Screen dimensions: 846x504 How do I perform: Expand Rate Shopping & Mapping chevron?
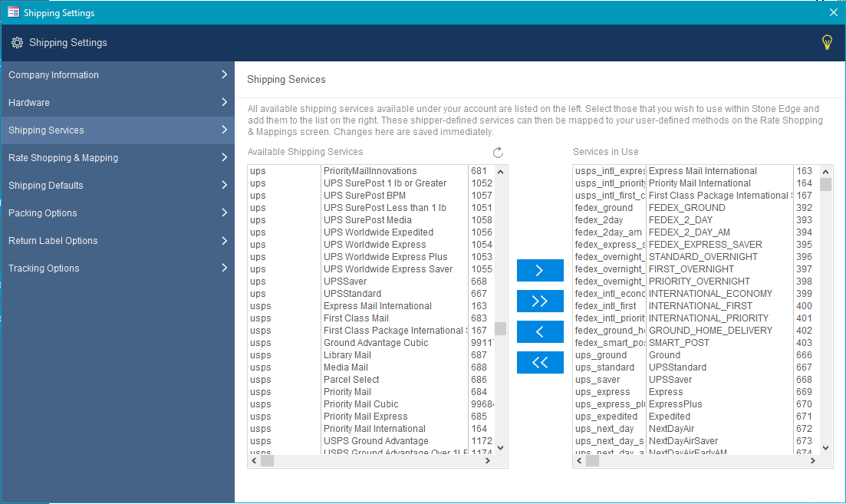[225, 157]
